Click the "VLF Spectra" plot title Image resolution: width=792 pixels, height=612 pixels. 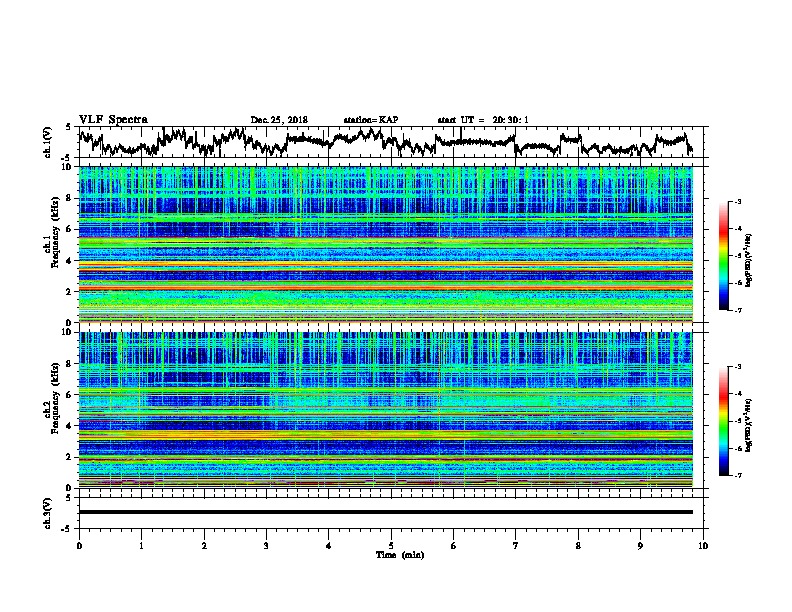click(x=113, y=120)
